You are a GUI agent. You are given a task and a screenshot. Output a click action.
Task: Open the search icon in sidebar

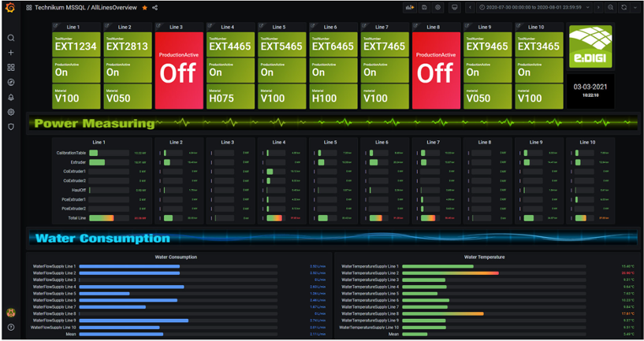coord(11,38)
